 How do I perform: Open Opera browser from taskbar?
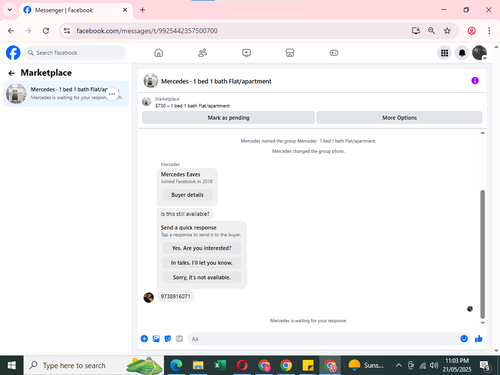pyautogui.click(x=242, y=365)
